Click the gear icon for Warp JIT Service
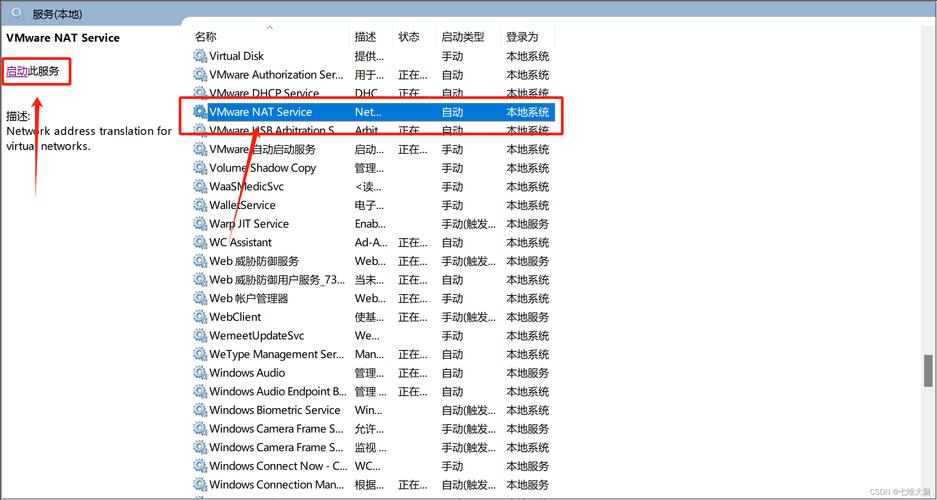This screenshot has width=937, height=500. pos(200,224)
